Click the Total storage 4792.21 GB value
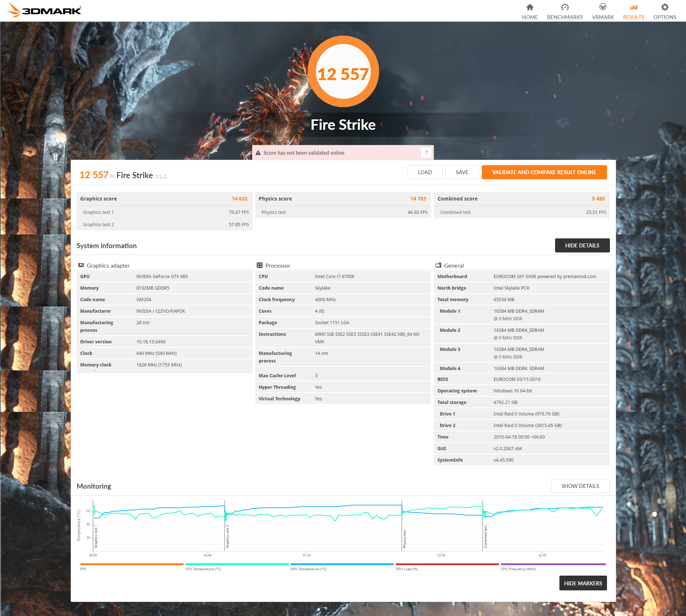Screen dimensions: 686x616 pyautogui.click(x=505, y=402)
